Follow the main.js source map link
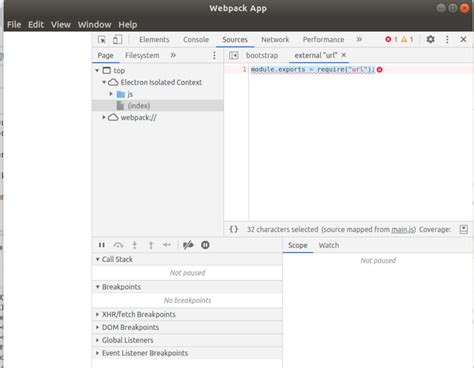 point(403,229)
